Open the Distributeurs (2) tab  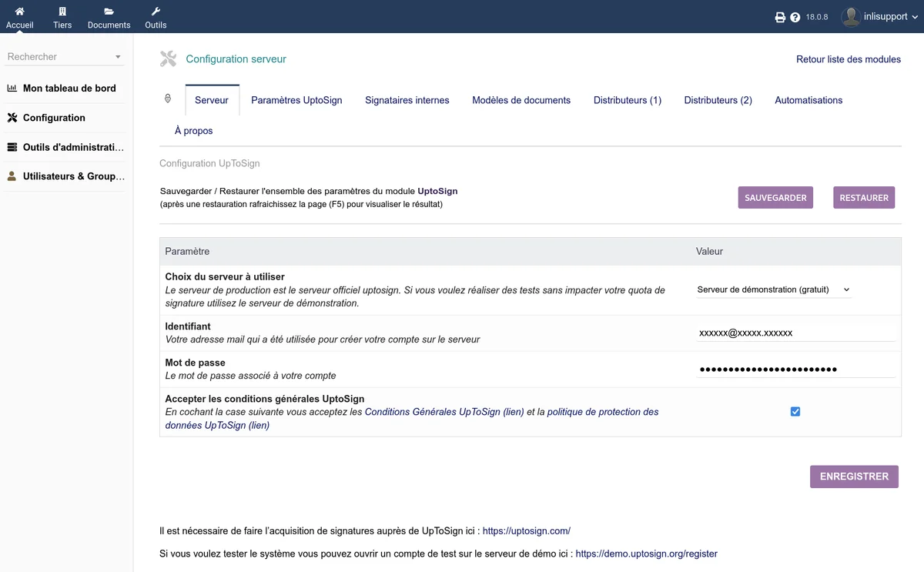pos(718,100)
